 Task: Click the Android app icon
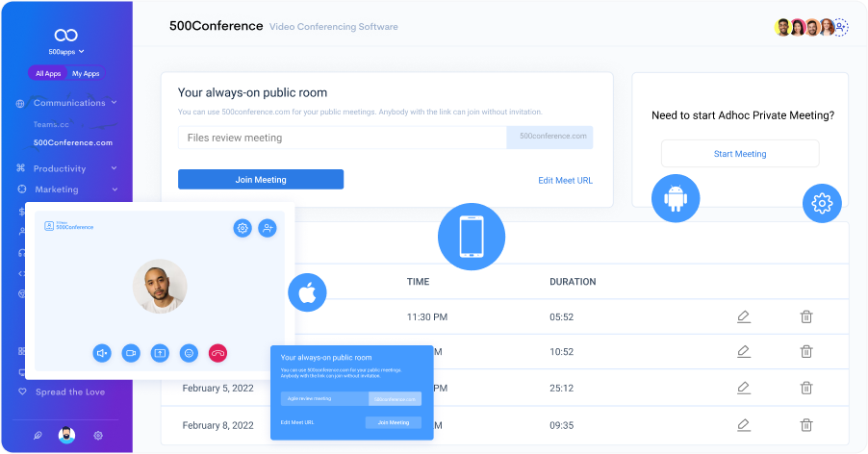[676, 199]
